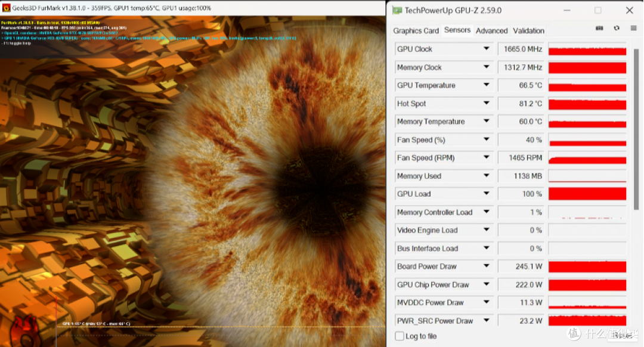Close the TechPowerUp GPU-Z window
Screen dimensions: 644x347
(629, 10)
